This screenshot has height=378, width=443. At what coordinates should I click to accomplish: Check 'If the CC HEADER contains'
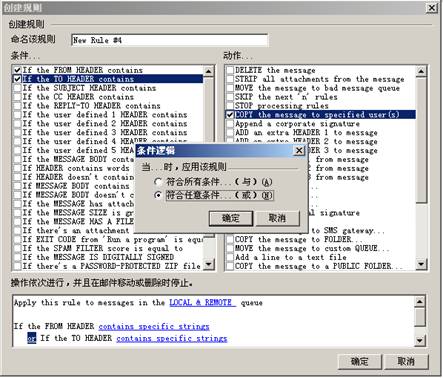(x=17, y=97)
